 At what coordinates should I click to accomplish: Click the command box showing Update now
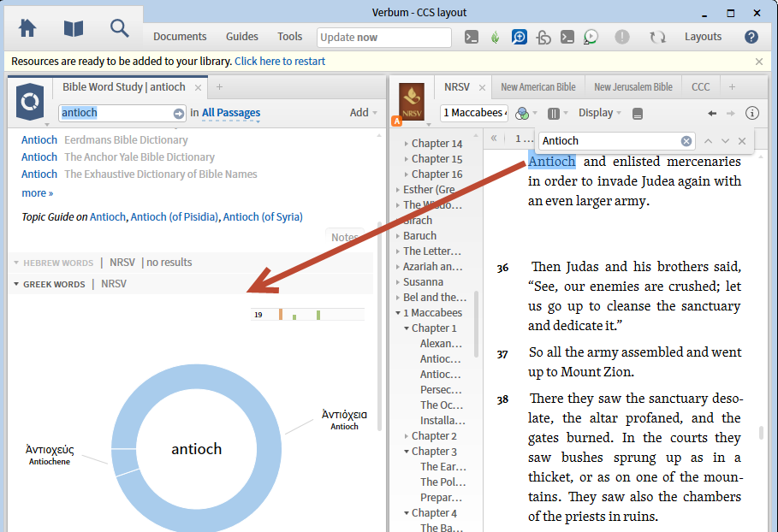point(384,37)
